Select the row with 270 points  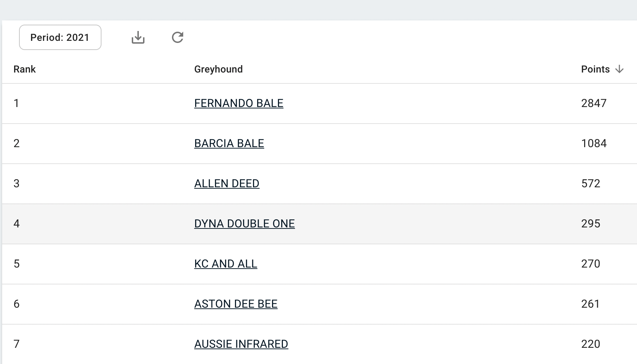click(x=320, y=264)
